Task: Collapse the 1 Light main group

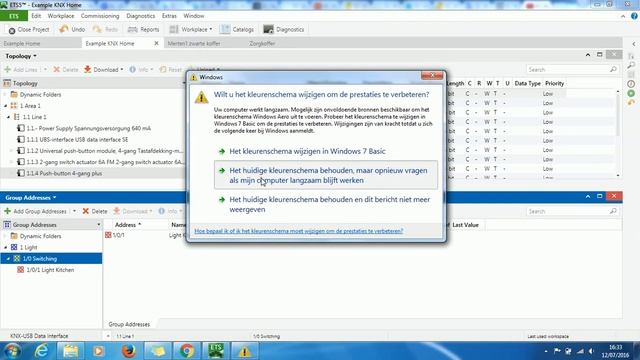Action: pos(6,248)
